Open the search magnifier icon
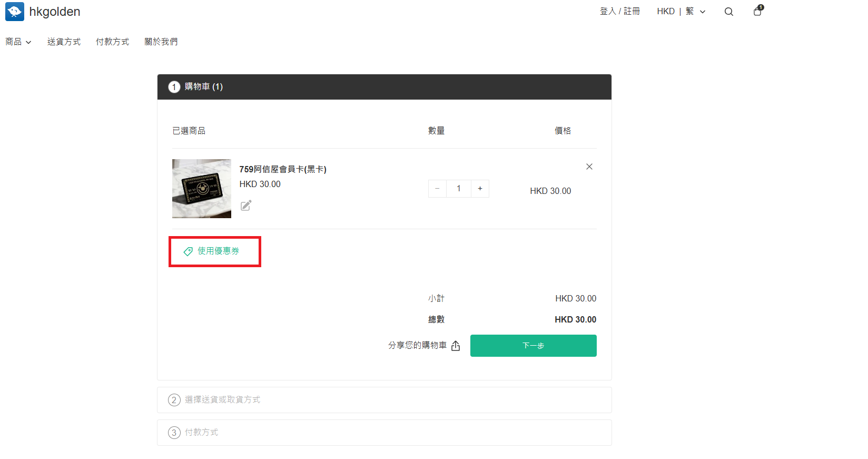Viewport: 868px width, 459px height. tap(728, 12)
